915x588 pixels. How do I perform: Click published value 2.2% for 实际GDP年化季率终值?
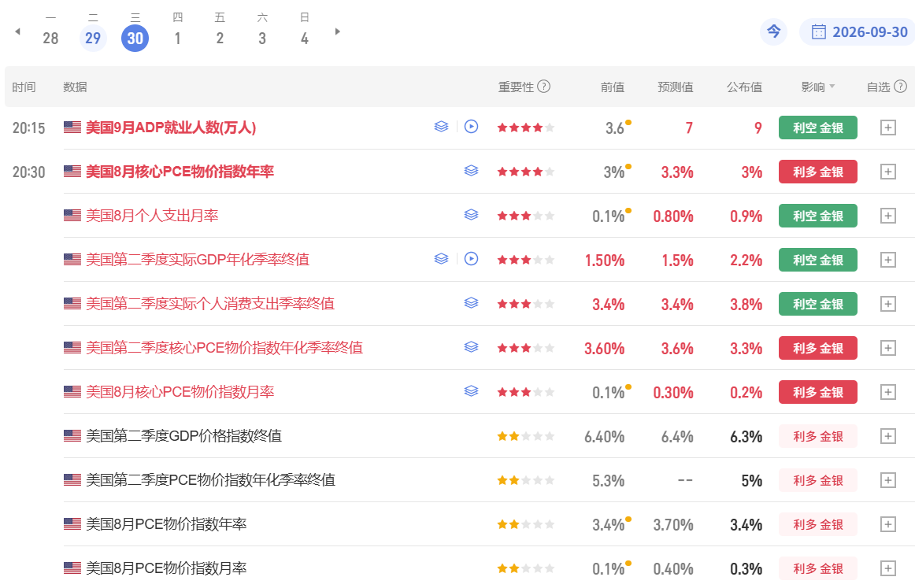[x=746, y=261]
